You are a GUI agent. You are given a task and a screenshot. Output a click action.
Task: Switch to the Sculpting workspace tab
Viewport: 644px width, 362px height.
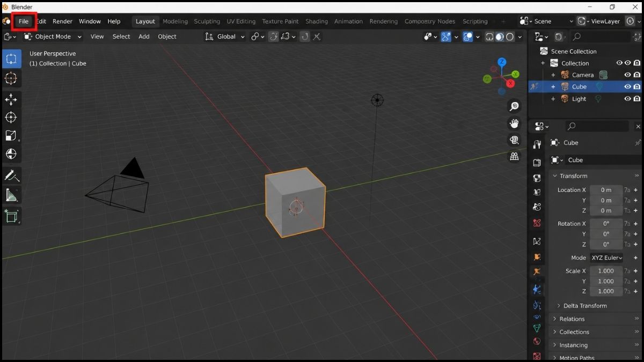[x=207, y=21]
